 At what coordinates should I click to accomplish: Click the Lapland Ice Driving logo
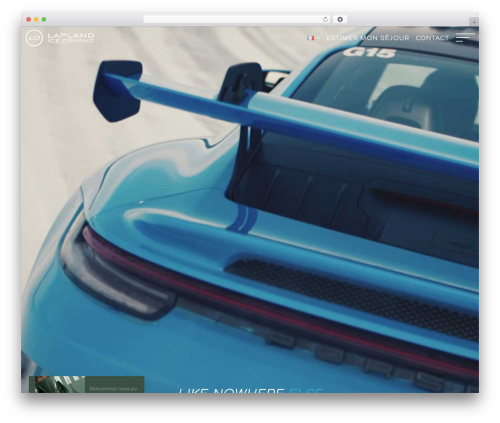click(60, 38)
